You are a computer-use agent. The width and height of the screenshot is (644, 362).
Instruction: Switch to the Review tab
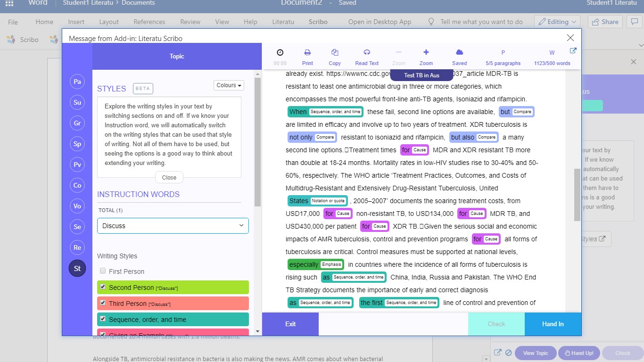190,22
